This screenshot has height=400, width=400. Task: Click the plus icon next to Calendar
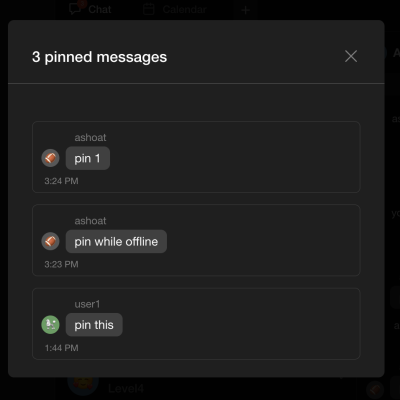pos(245,10)
